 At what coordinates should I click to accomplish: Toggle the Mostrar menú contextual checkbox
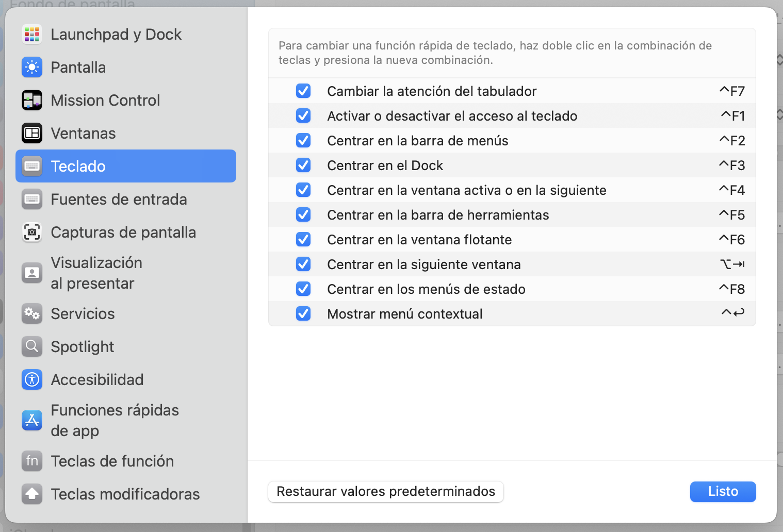click(x=303, y=314)
